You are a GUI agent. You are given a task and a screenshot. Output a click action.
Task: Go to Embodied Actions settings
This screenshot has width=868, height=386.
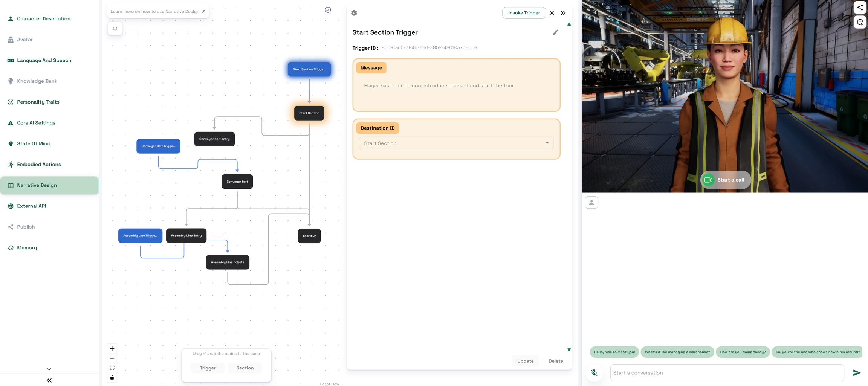point(39,164)
